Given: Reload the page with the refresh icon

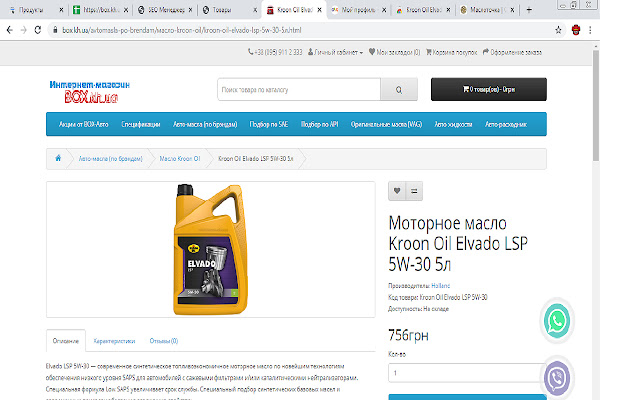Looking at the screenshot, I should tap(38, 30).
